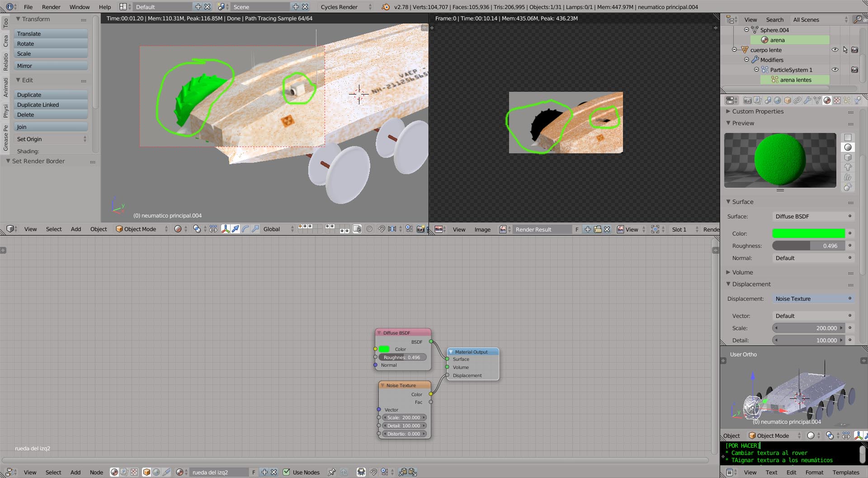Open Render layers properties tab icon
Screen dimensions: 868x478
[x=757, y=100]
